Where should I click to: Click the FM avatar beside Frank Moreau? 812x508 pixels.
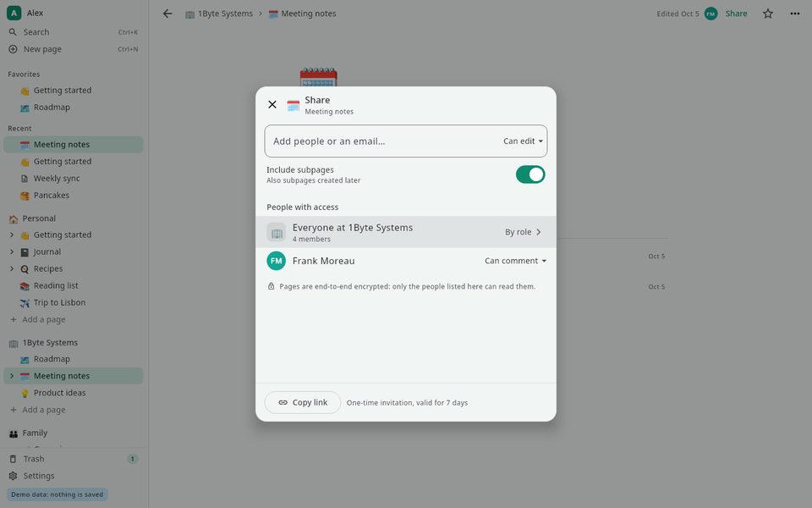pos(276,261)
